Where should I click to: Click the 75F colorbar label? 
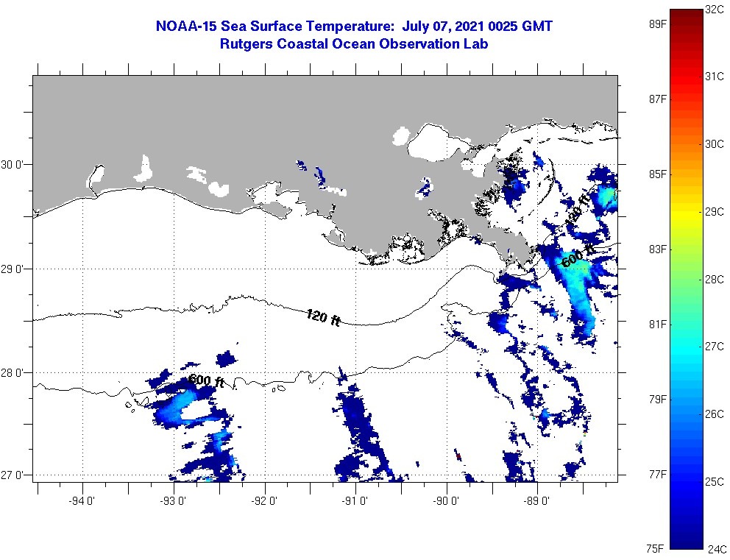[x=655, y=549]
